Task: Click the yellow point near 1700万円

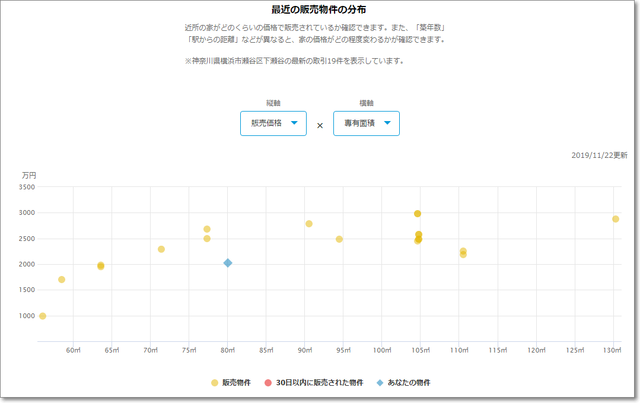Action: 62,280
